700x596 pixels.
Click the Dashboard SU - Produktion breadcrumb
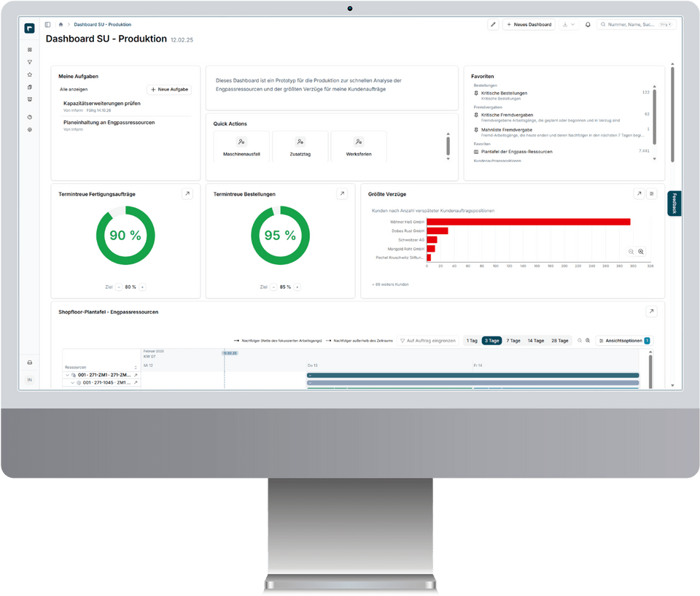pos(103,25)
